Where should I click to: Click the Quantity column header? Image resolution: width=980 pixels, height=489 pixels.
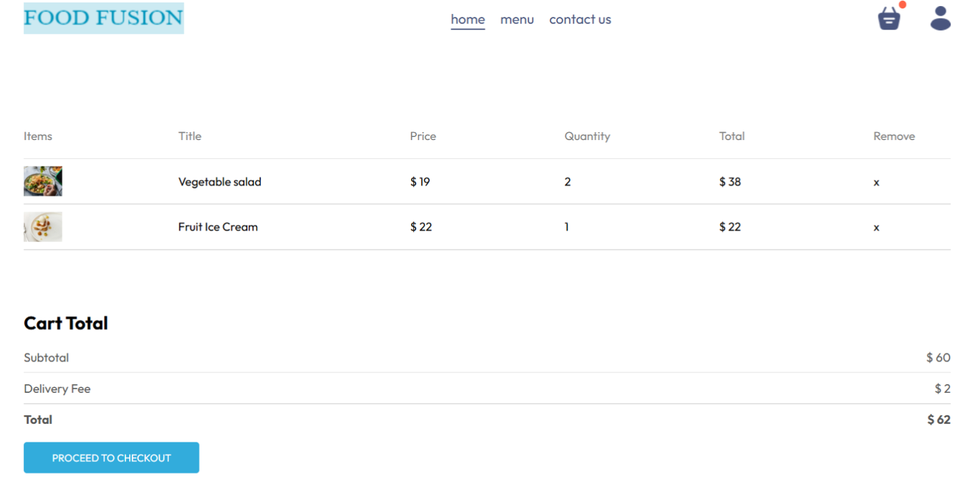point(587,136)
